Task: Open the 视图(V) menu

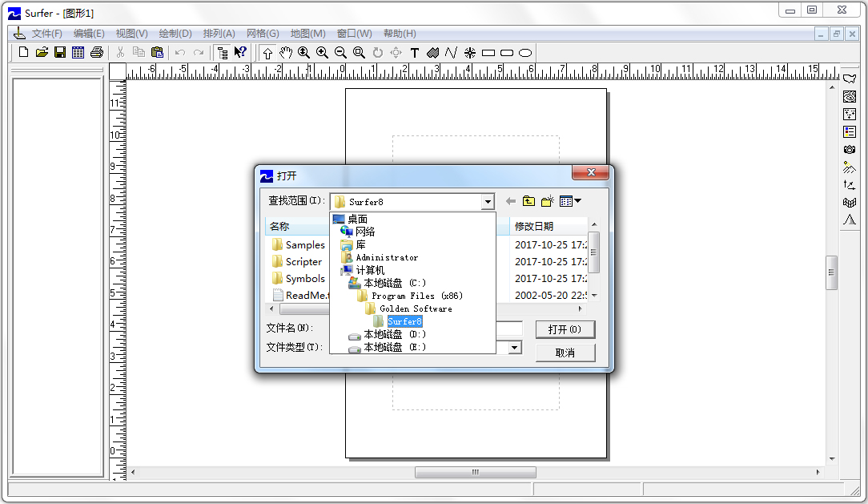Action: [132, 34]
